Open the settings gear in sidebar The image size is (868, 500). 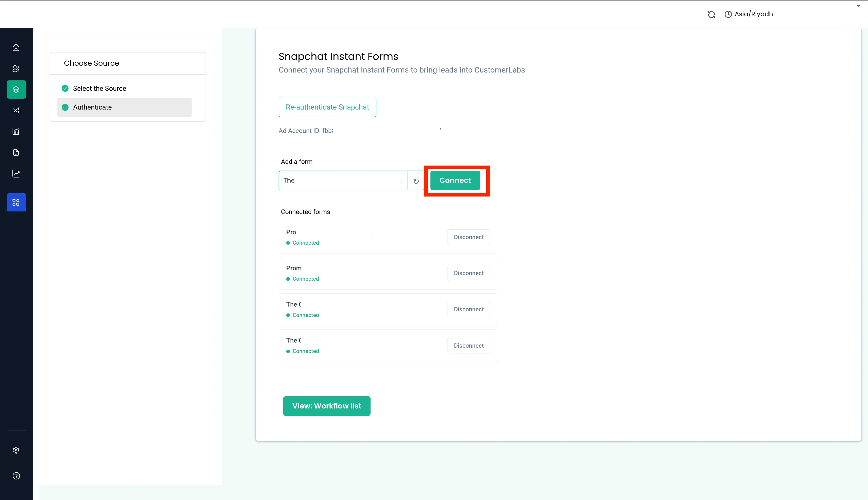click(x=16, y=450)
